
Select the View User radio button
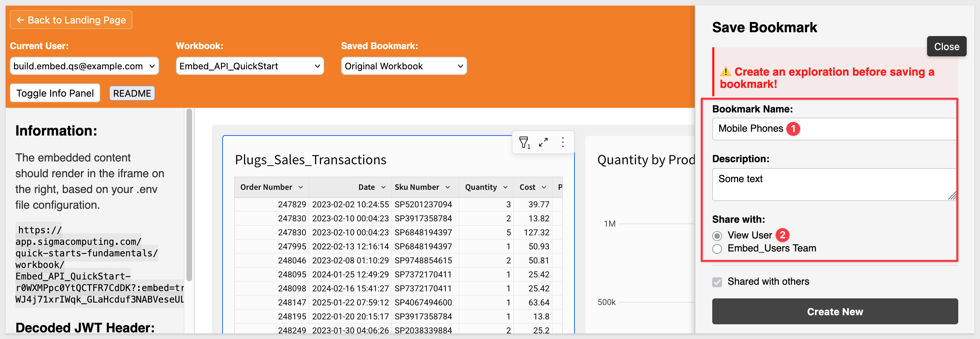pos(717,236)
